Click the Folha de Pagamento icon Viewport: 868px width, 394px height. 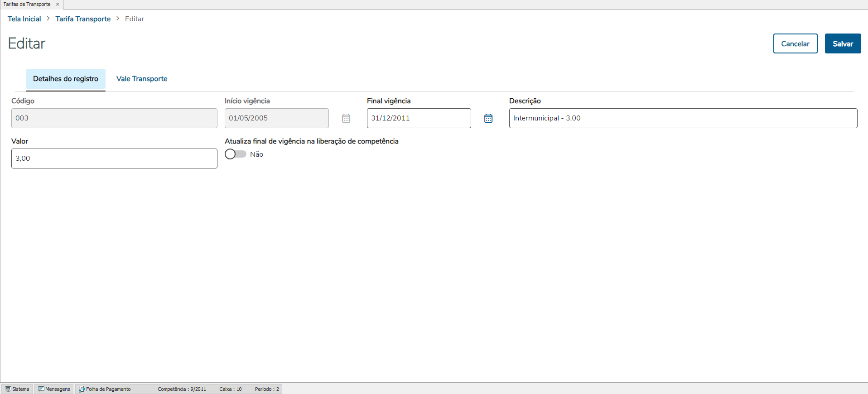point(82,389)
